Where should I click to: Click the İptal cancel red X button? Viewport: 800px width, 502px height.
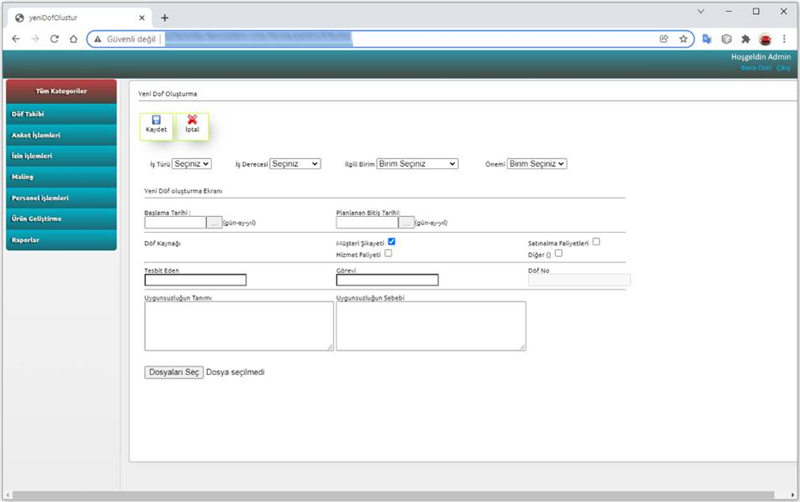(192, 125)
